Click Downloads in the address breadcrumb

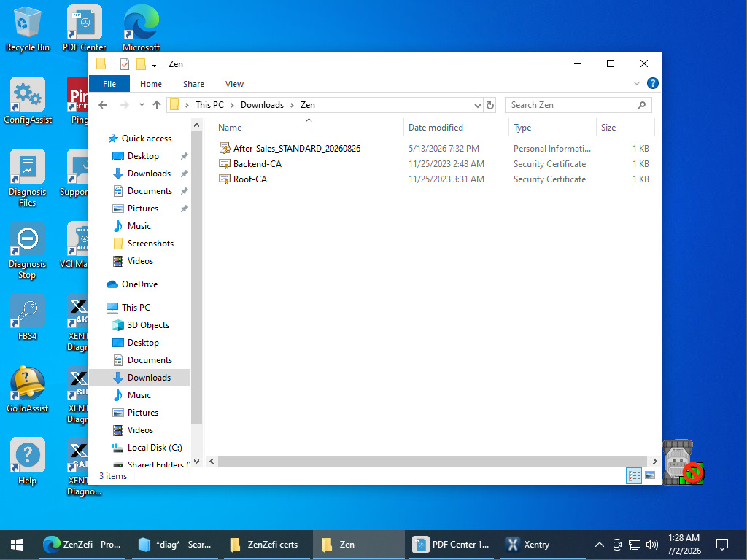click(x=262, y=105)
